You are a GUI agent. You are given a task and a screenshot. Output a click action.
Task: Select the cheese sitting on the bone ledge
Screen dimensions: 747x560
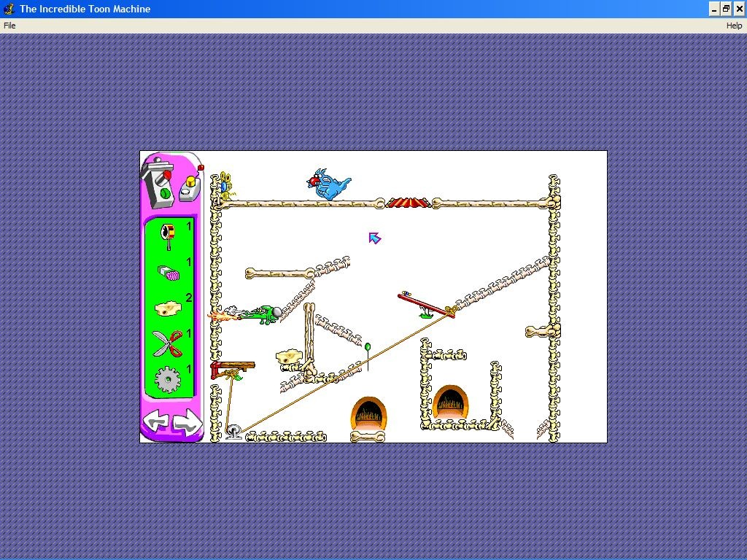tap(289, 357)
